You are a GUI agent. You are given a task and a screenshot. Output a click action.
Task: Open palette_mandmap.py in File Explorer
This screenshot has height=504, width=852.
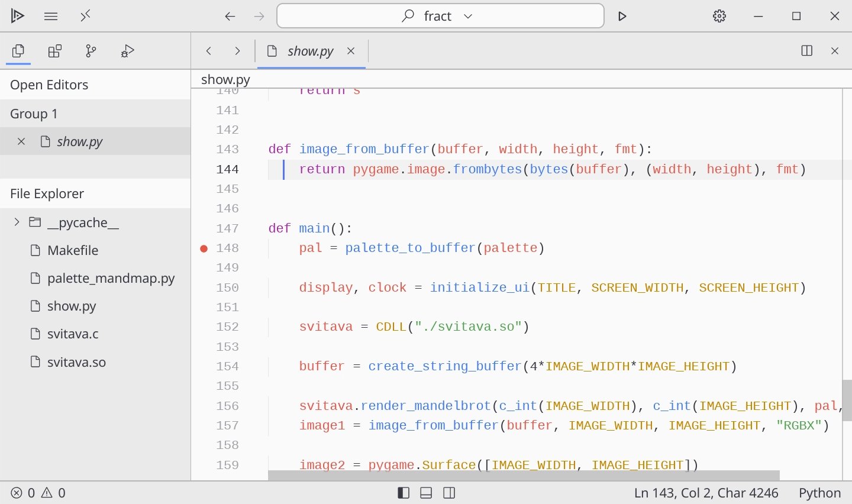pos(111,278)
